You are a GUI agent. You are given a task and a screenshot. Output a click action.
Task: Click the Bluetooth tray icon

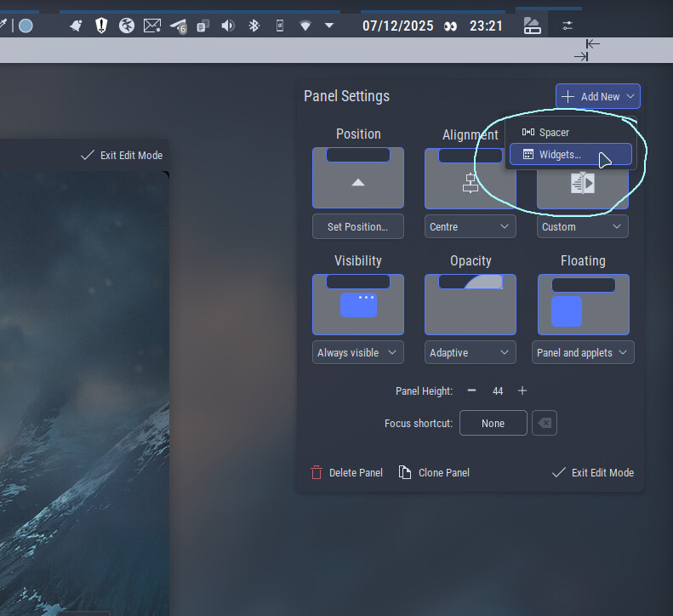[x=253, y=26]
